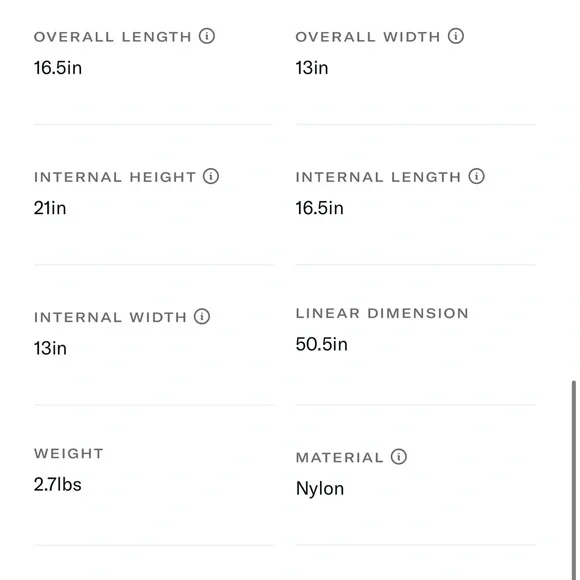Select the 50.5in linear dimension value
Image resolution: width=580 pixels, height=580 pixels.
coord(321,344)
